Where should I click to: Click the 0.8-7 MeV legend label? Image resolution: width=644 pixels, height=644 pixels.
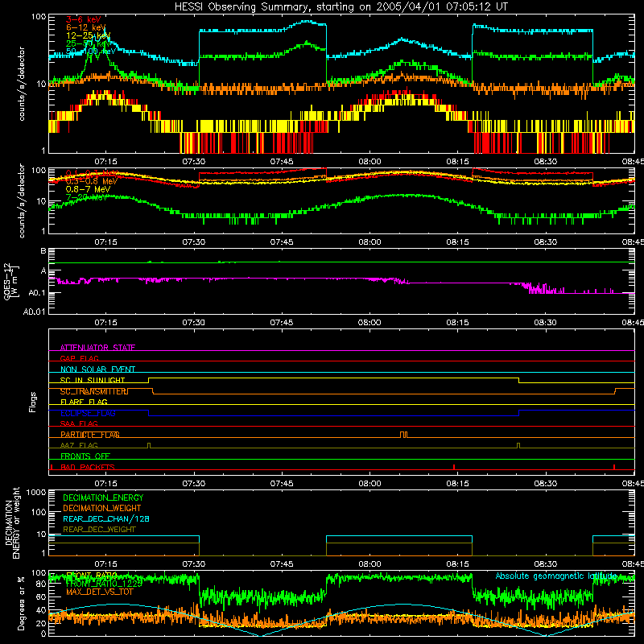point(88,189)
